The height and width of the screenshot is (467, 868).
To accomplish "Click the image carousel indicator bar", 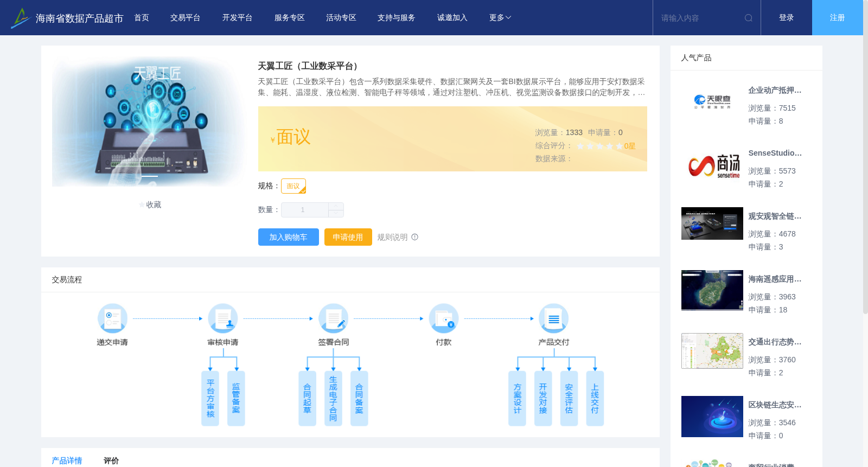I will tap(150, 176).
